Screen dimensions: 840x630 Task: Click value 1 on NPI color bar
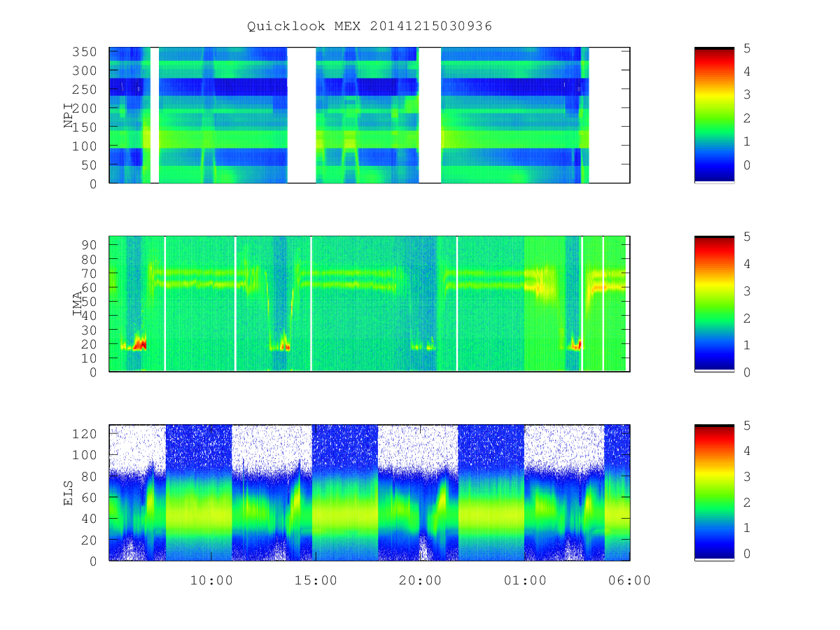point(747,141)
